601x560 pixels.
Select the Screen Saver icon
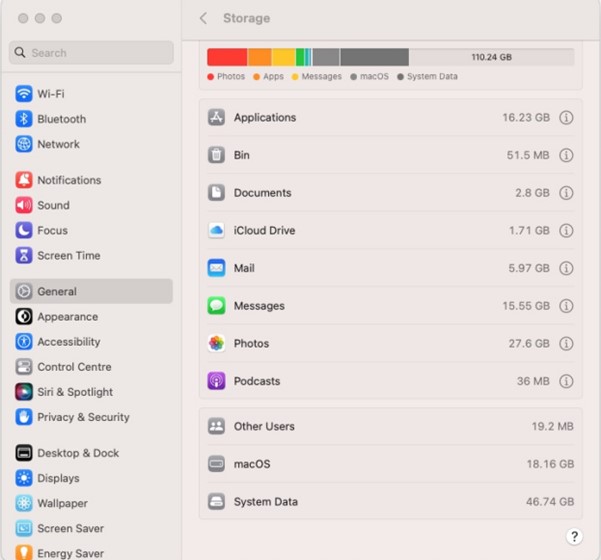(x=24, y=528)
